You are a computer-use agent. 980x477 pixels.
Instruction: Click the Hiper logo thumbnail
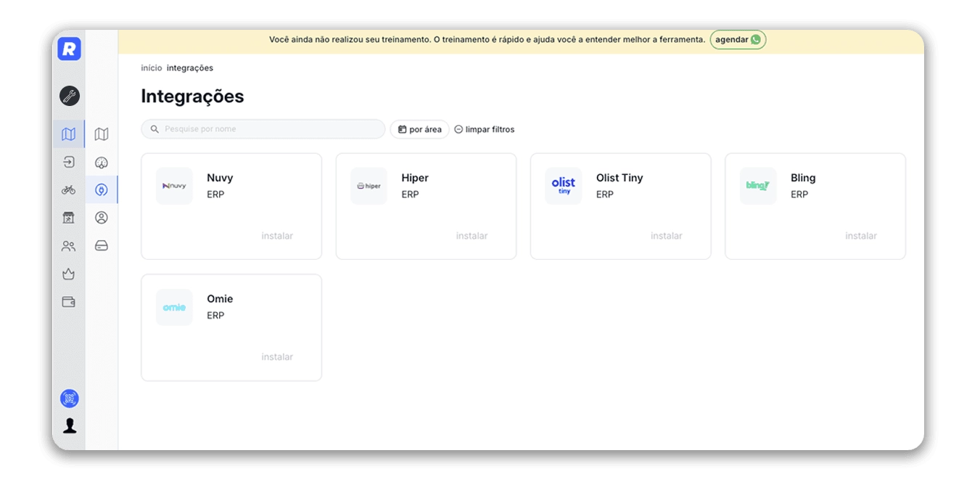pyautogui.click(x=368, y=186)
